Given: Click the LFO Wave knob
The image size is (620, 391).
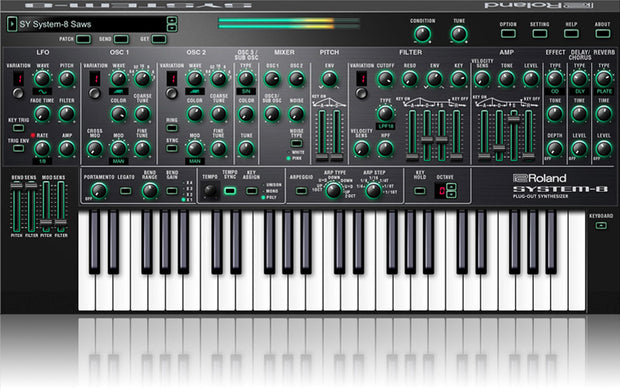Looking at the screenshot, I should coord(42,79).
